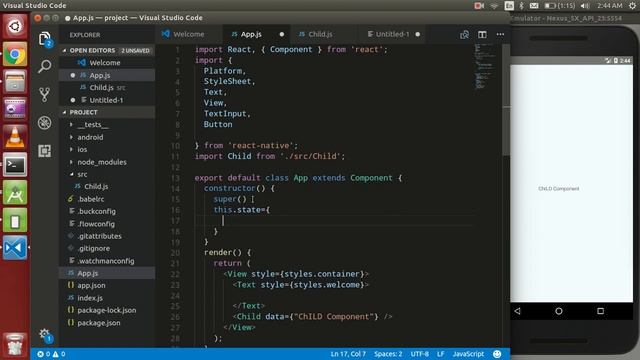Open Files manager from the dock
Image resolution: width=640 pixels, height=360 pixels.
coord(15,82)
